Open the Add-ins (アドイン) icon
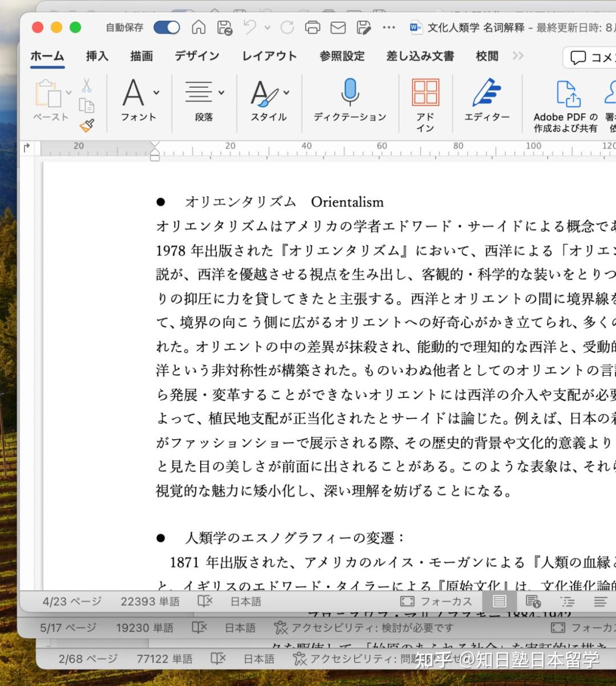The height and width of the screenshot is (686, 616). [425, 103]
